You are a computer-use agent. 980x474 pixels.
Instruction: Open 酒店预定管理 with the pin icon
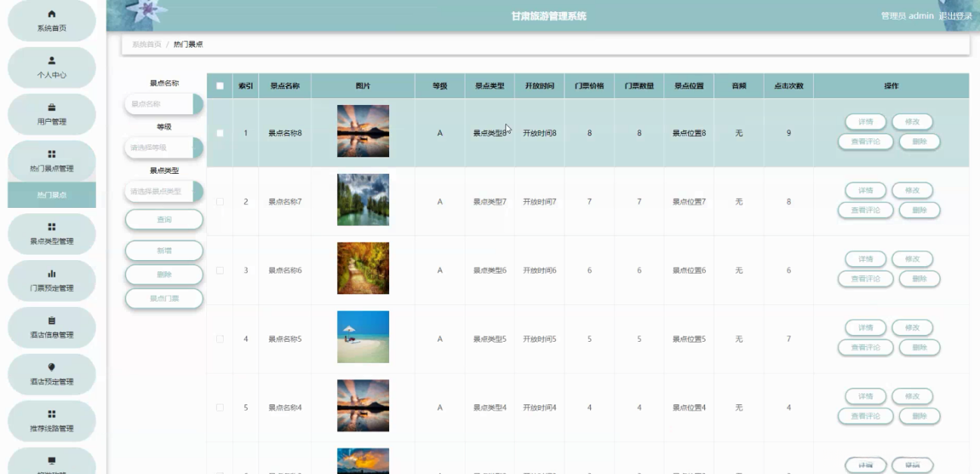(51, 374)
